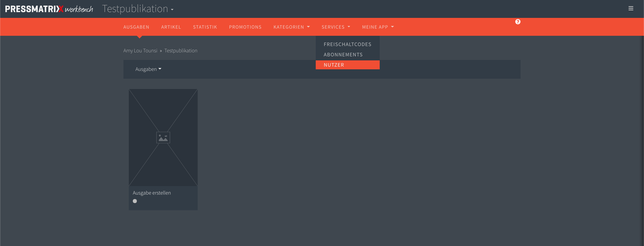
Task: Click the PressMatrix workbench logo
Action: (49, 9)
